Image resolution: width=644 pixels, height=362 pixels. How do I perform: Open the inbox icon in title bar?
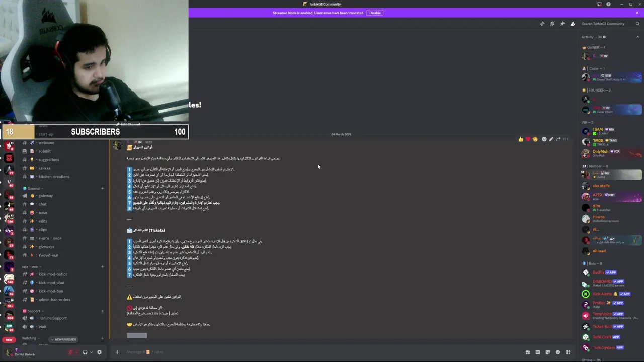[x=599, y=4]
